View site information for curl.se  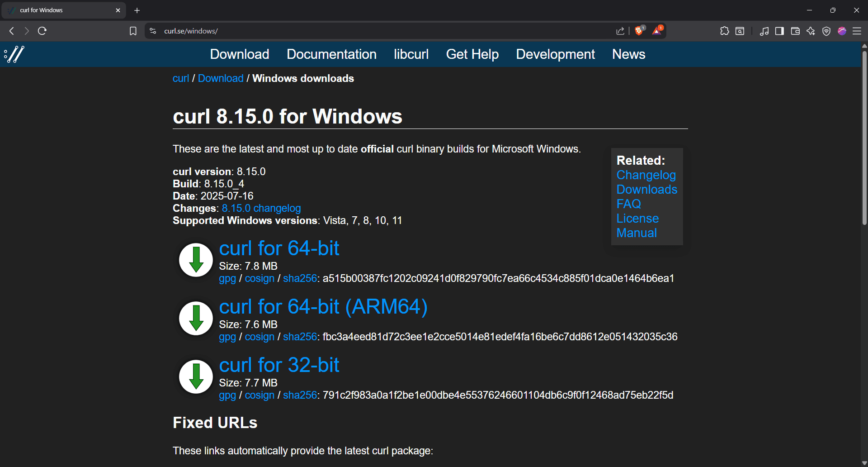pos(153,31)
